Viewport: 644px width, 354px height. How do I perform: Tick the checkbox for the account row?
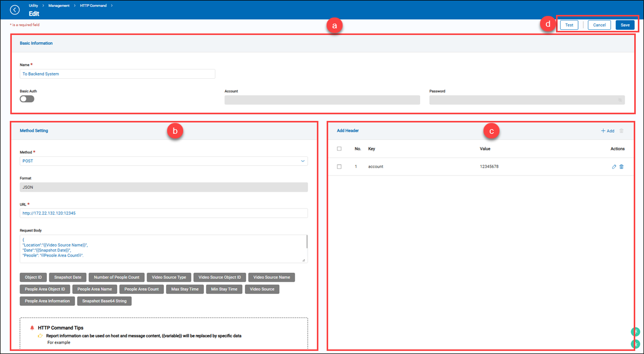339,167
